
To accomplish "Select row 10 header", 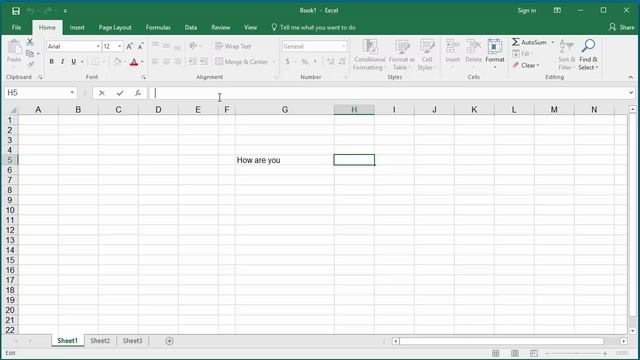I will [10, 210].
